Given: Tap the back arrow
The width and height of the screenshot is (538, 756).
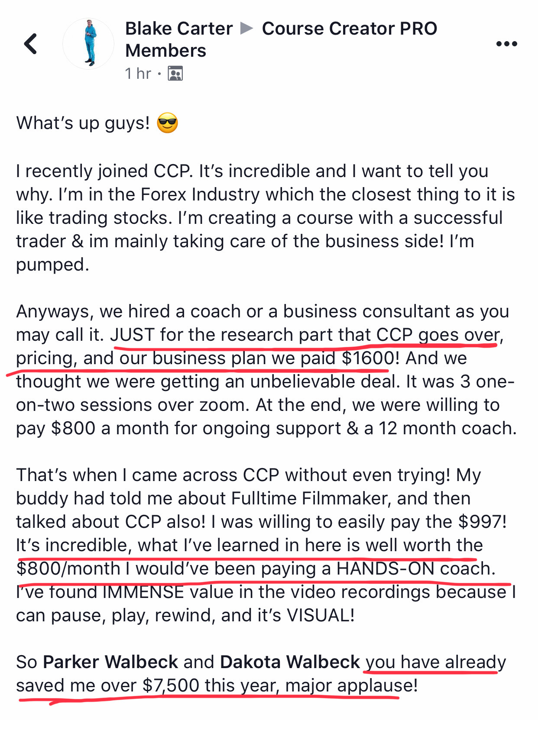Looking at the screenshot, I should pos(30,44).
